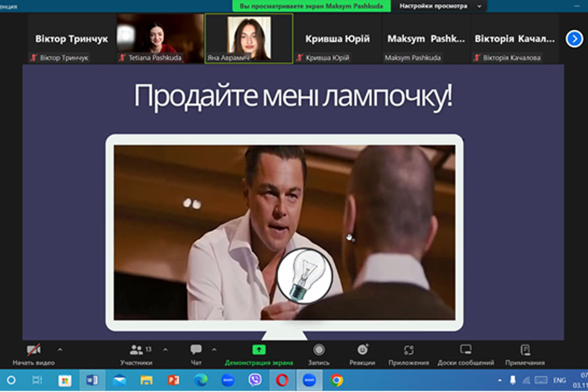Viewport: 588px width, 392px height.
Task: Switch the ENG input language indicator
Action: click(559, 380)
